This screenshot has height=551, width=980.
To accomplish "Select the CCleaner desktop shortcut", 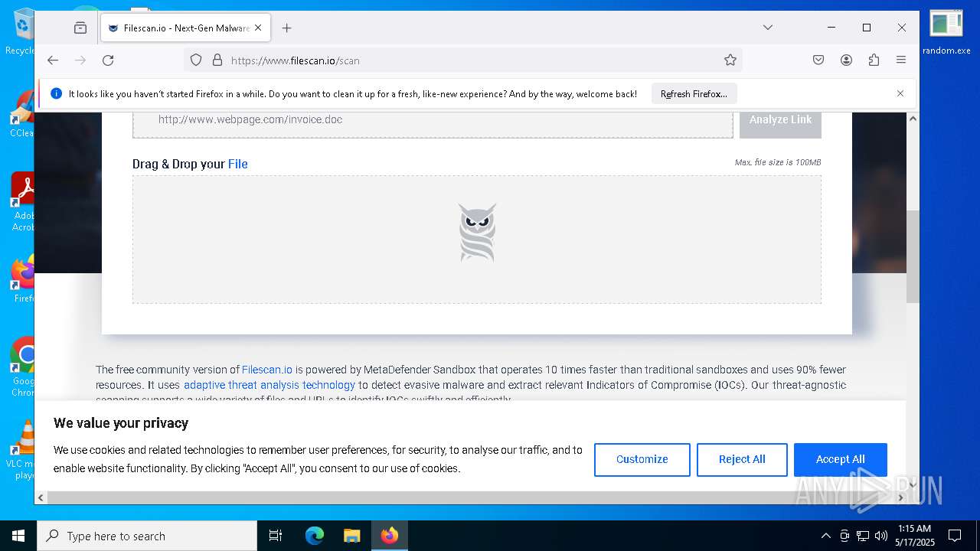I will (x=24, y=115).
